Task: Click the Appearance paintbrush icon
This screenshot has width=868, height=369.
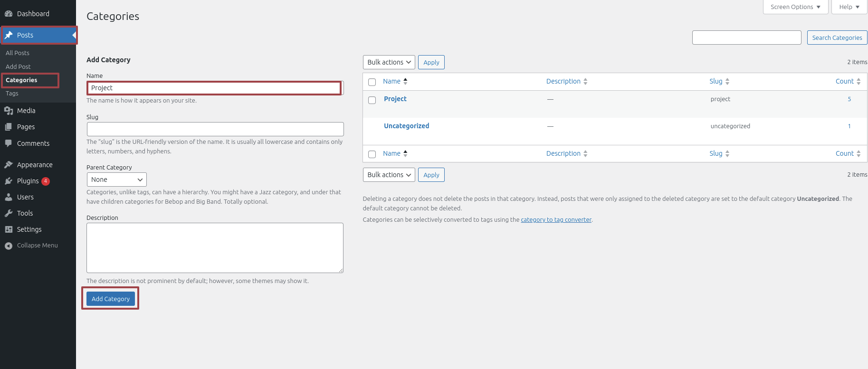Action: point(9,165)
